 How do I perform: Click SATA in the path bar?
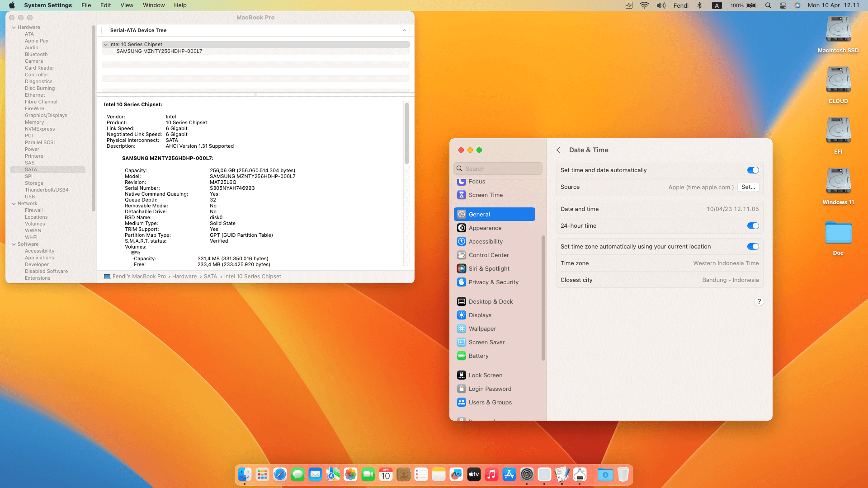(210, 277)
